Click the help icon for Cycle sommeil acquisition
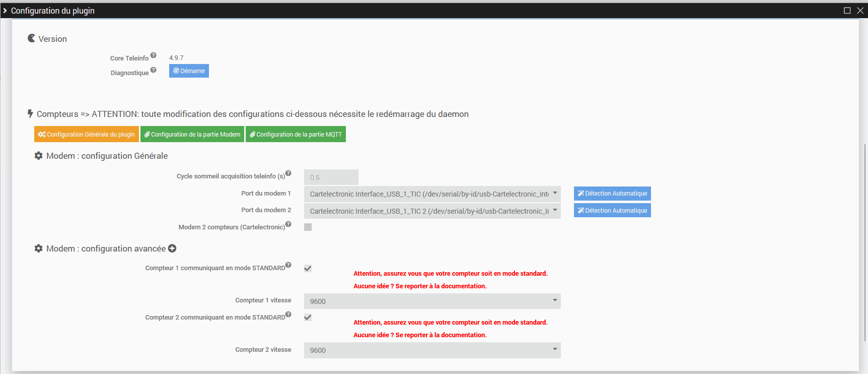The width and height of the screenshot is (868, 374). 288,173
